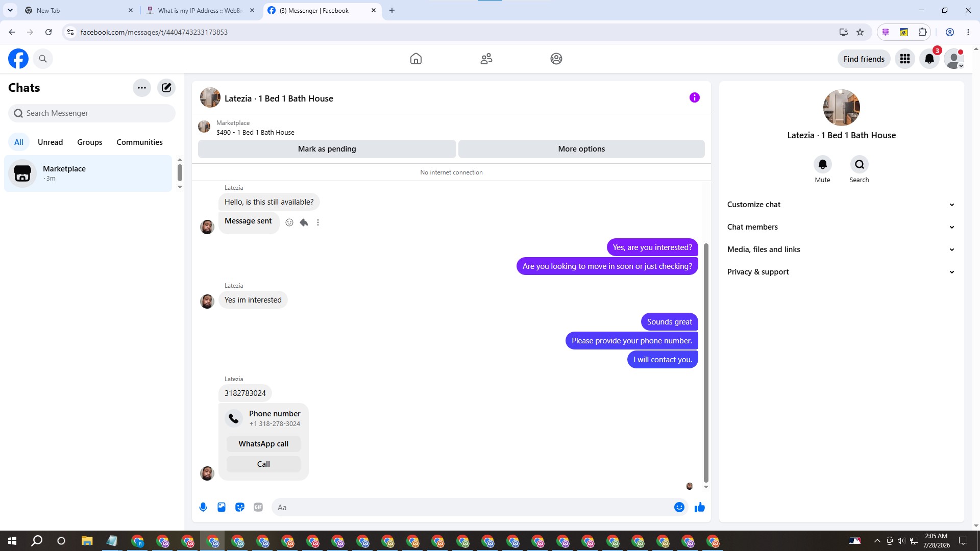This screenshot has height=551, width=980.
Task: Mute this conversation with the bell icon
Action: click(823, 164)
